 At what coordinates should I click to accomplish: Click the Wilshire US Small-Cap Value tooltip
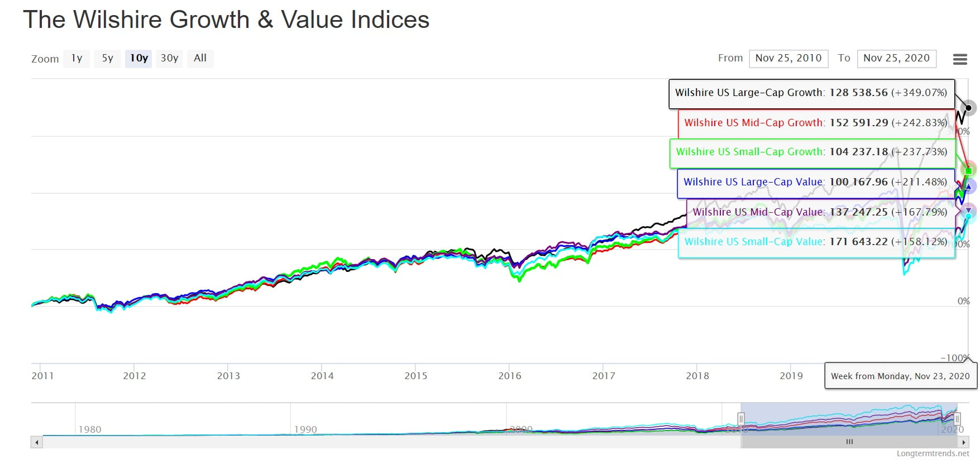816,242
